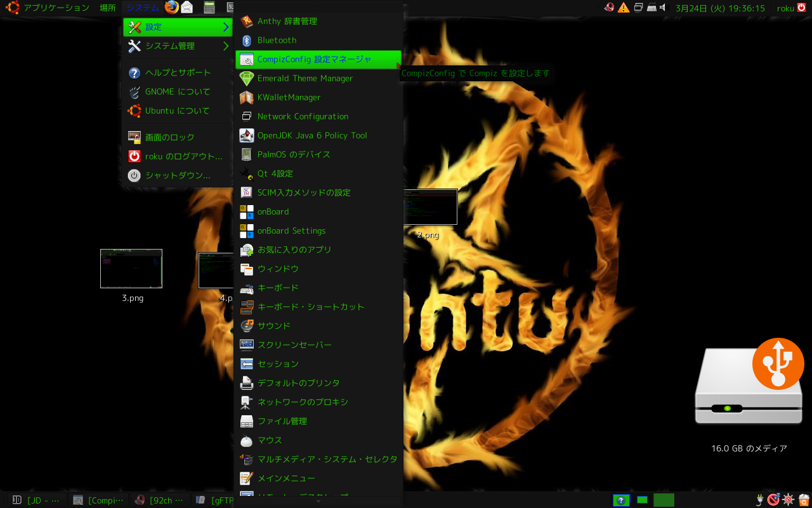Click the power plug tray icon

[759, 500]
